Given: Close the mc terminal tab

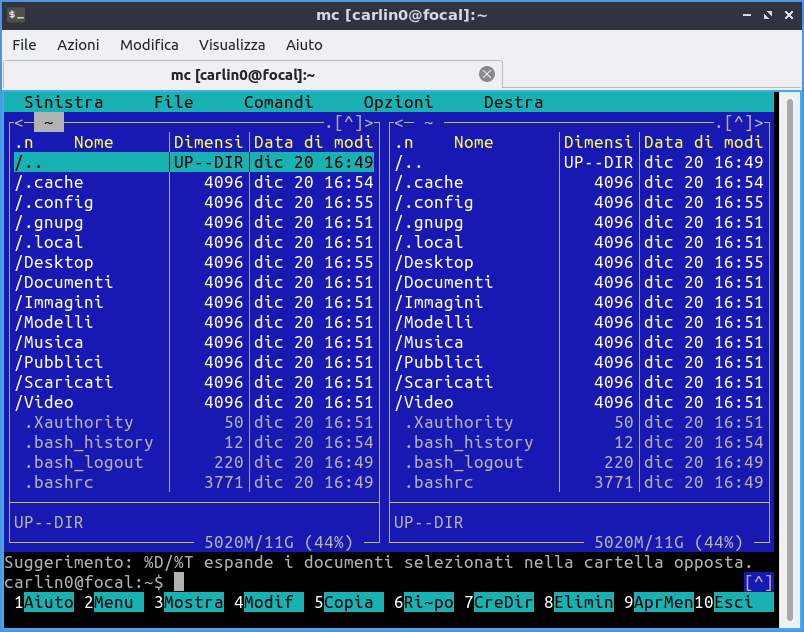Looking at the screenshot, I should point(487,74).
